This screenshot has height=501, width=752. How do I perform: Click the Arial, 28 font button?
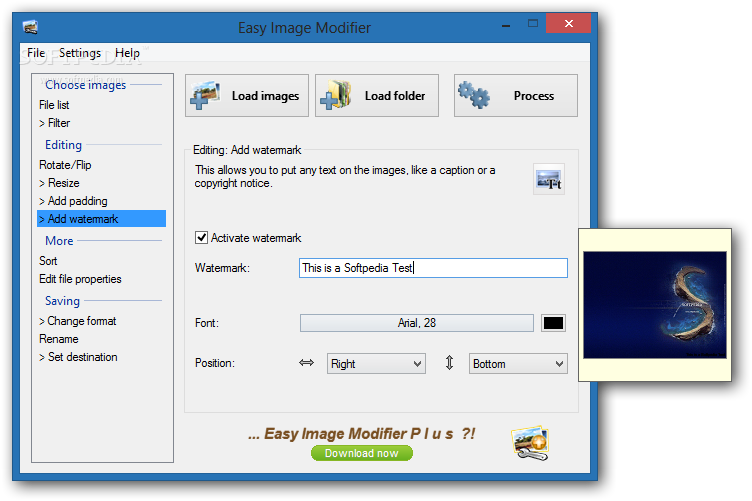pyautogui.click(x=416, y=323)
